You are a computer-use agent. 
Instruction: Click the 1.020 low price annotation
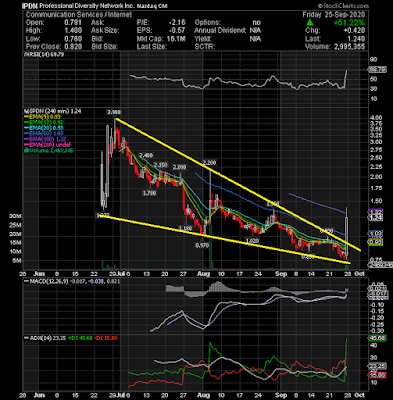tap(252, 240)
